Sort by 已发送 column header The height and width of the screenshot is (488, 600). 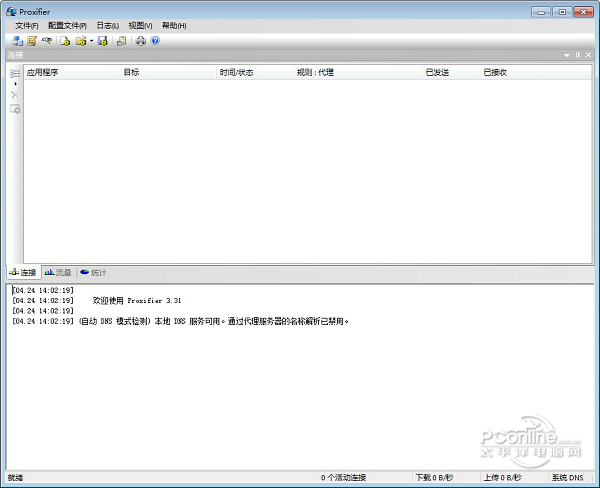pos(451,72)
